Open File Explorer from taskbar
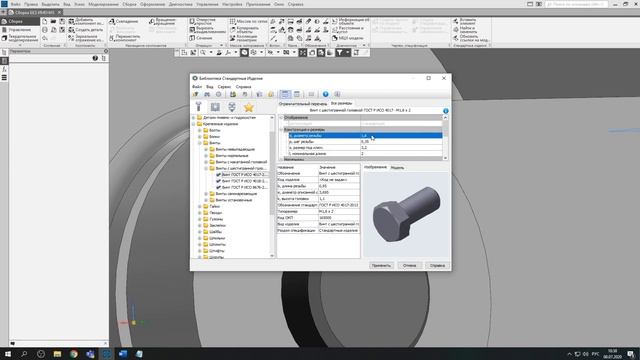The image size is (640, 360). 57,354
